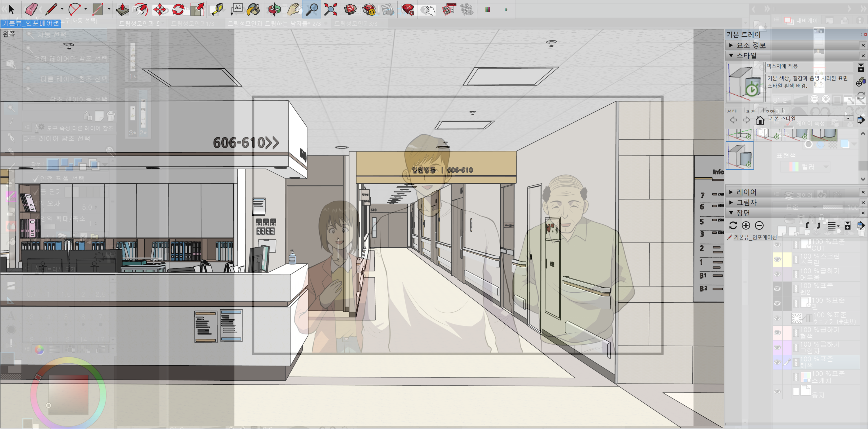This screenshot has height=429, width=868.
Task: Open the 기본 스타일 dropdown list
Action: pyautogui.click(x=848, y=118)
